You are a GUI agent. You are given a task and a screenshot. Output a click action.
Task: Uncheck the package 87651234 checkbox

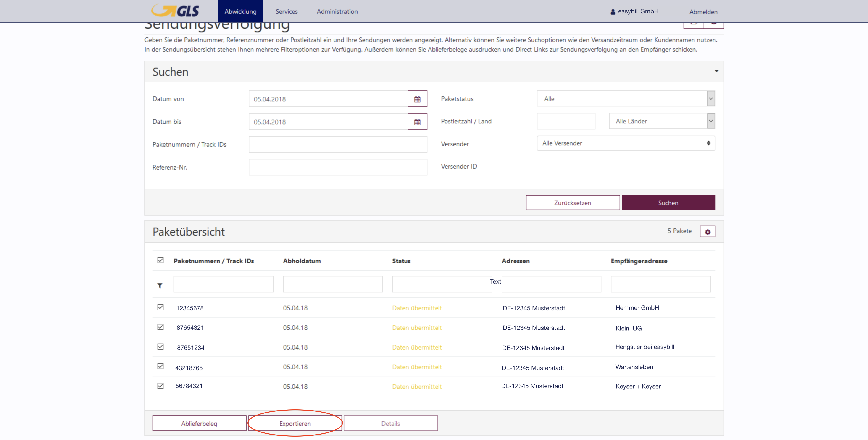pyautogui.click(x=160, y=347)
